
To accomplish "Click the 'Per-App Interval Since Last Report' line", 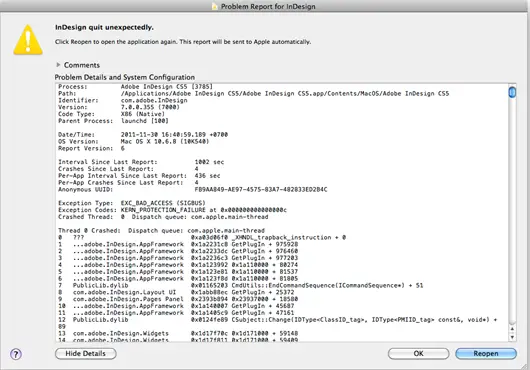I will coord(139,176).
